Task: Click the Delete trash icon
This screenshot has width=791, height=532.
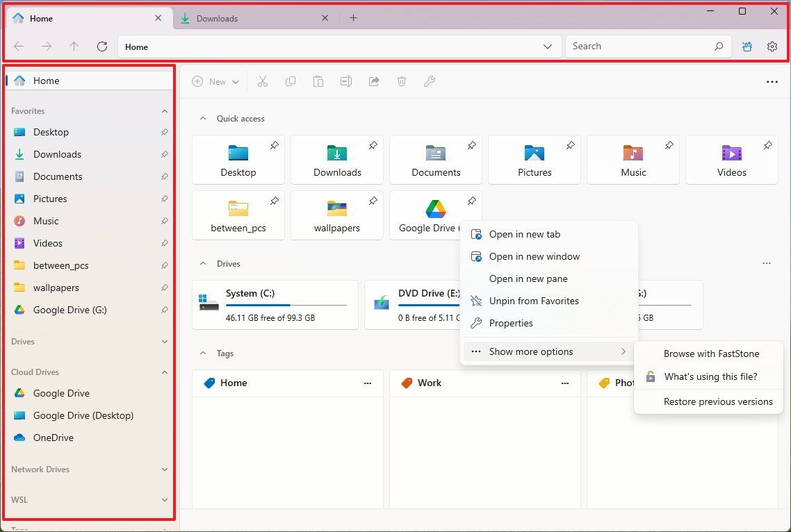Action: (402, 81)
